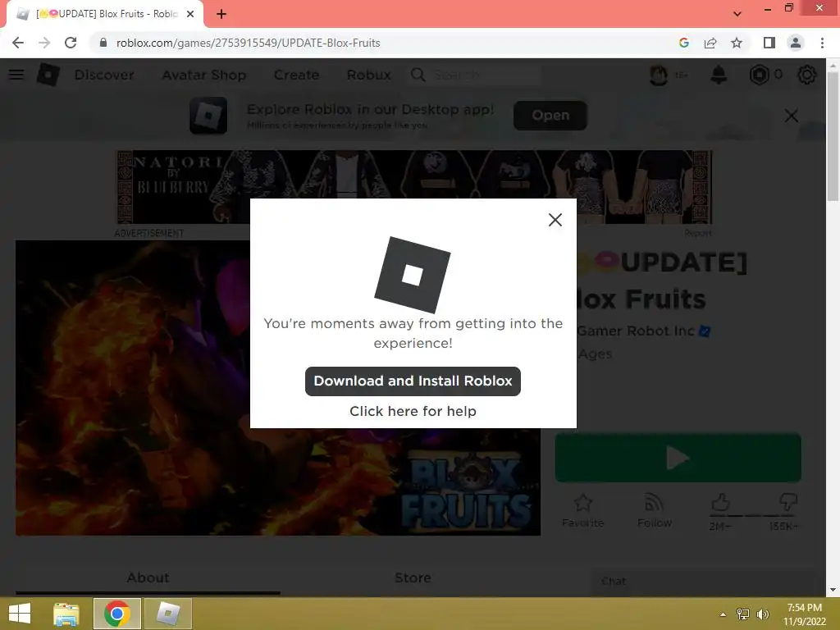Expand the tab search dropdown arrow
Viewport: 840px width, 630px height.
coord(737,14)
